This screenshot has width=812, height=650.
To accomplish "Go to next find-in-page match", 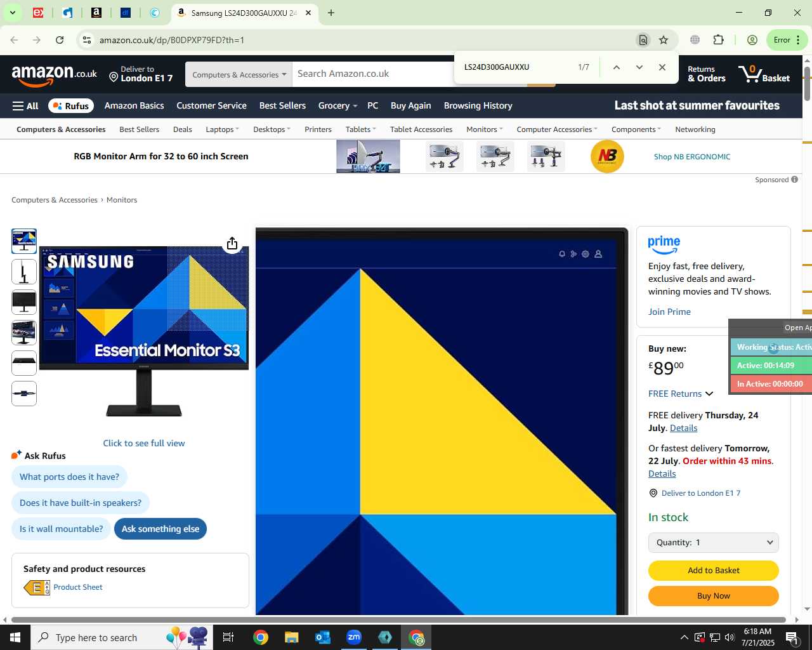I will (639, 67).
